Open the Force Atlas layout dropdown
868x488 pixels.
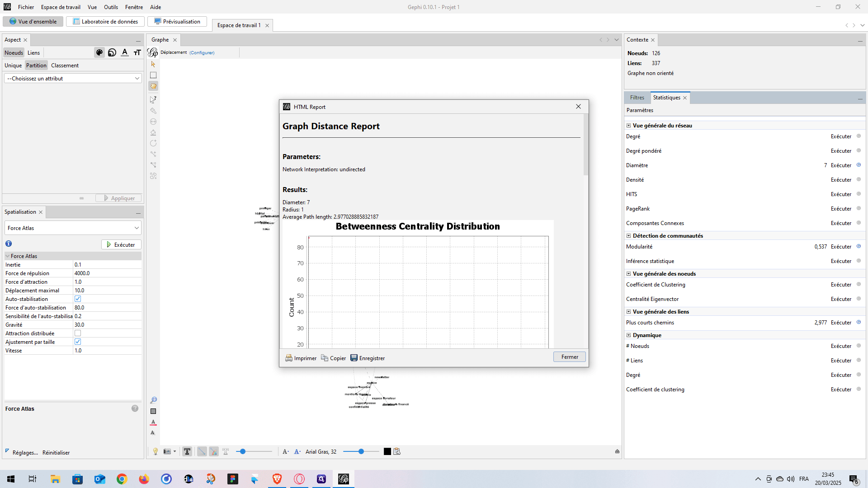pyautogui.click(x=73, y=228)
